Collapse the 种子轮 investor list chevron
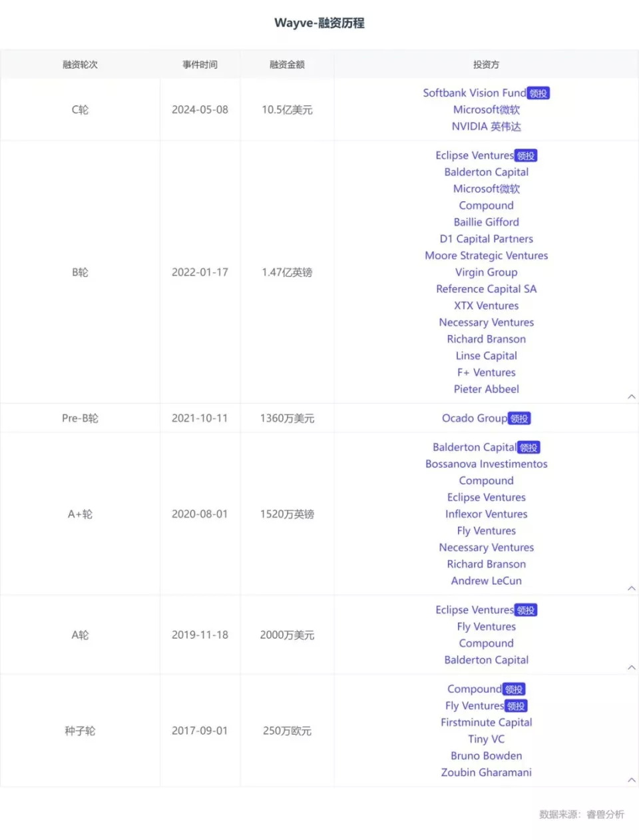The image size is (639, 840). [x=632, y=780]
